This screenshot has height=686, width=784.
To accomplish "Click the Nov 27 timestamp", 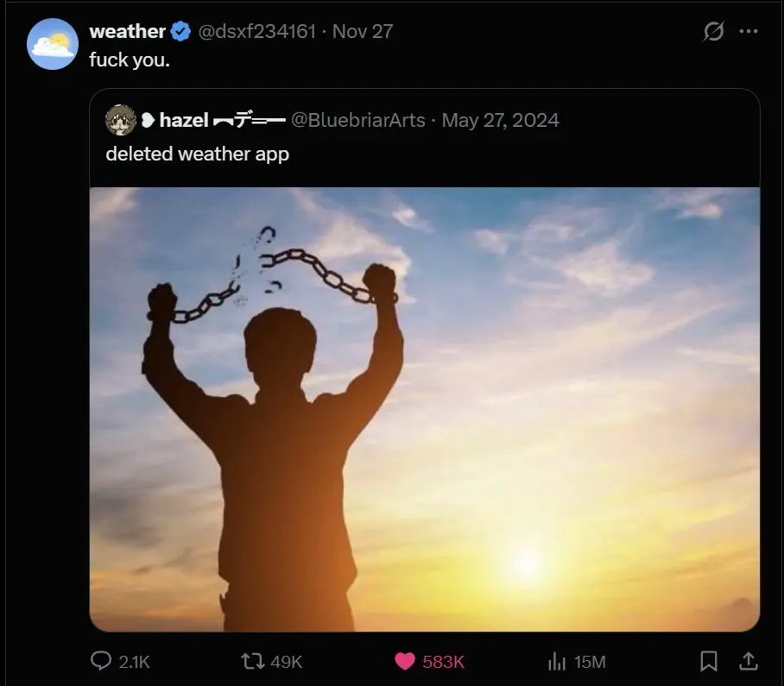I will tap(363, 32).
